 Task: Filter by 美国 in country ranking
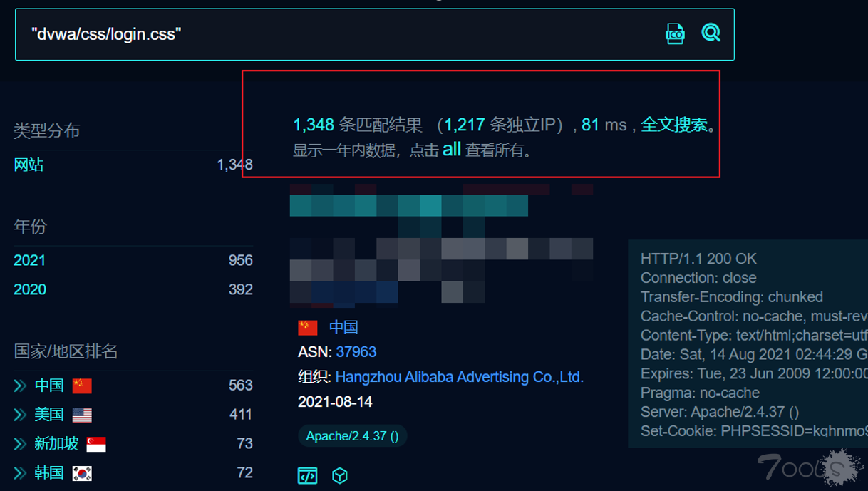49,415
